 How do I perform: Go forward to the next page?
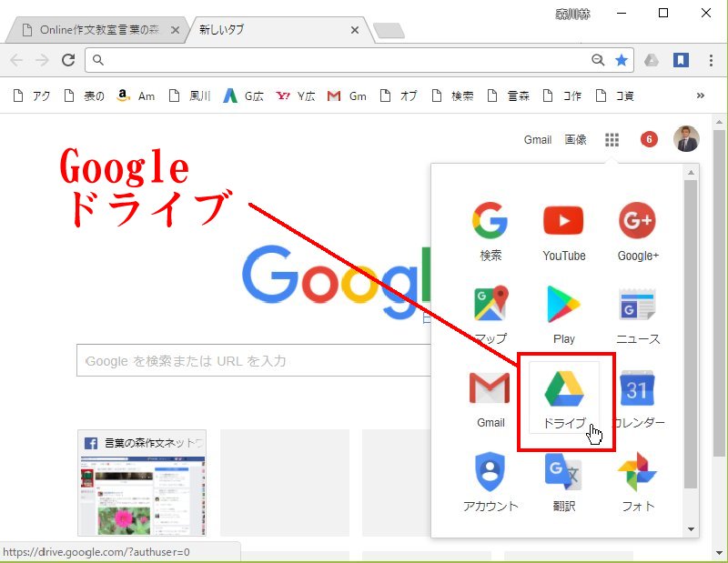tap(42, 60)
